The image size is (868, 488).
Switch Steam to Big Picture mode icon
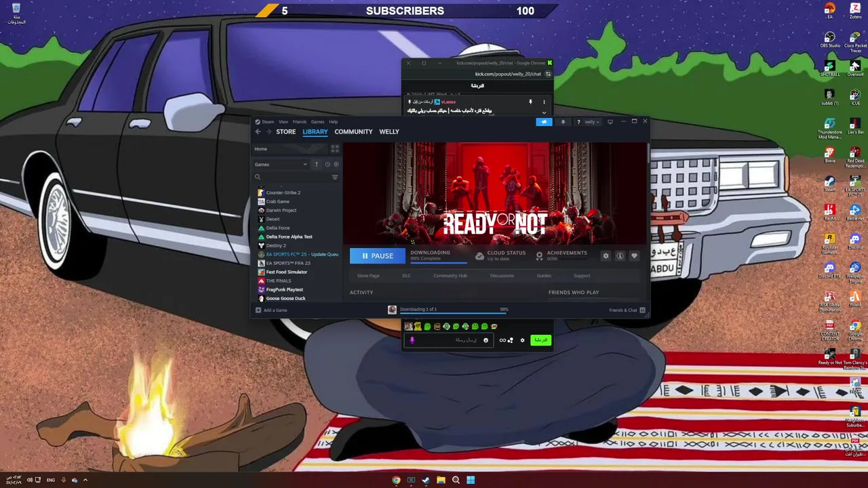(610, 122)
